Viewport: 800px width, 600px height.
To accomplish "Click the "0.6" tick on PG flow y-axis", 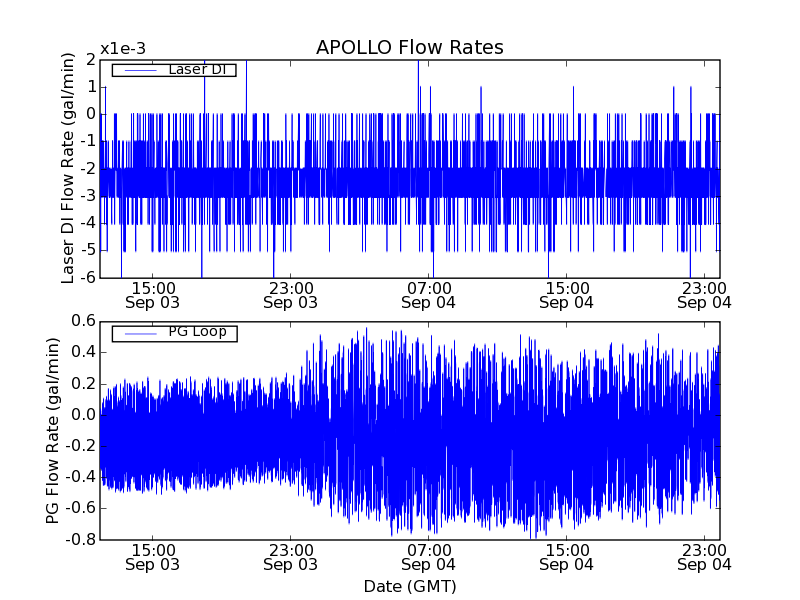I will (84, 321).
